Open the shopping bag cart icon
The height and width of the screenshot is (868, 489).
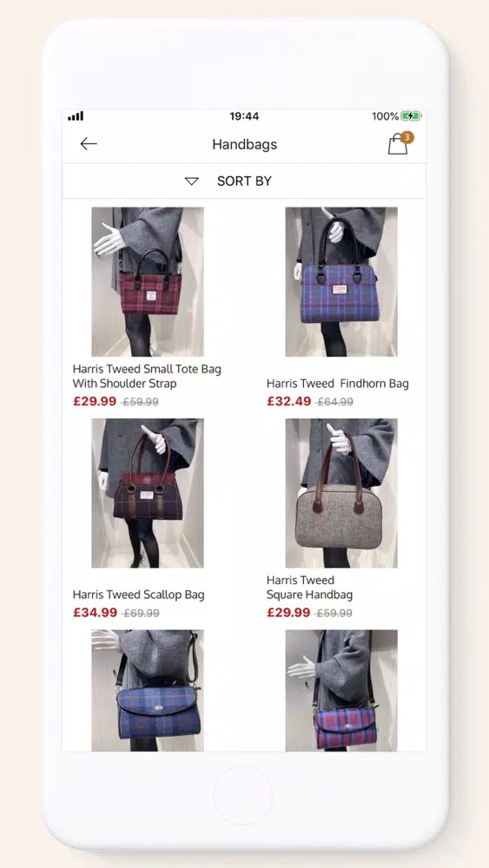click(397, 145)
